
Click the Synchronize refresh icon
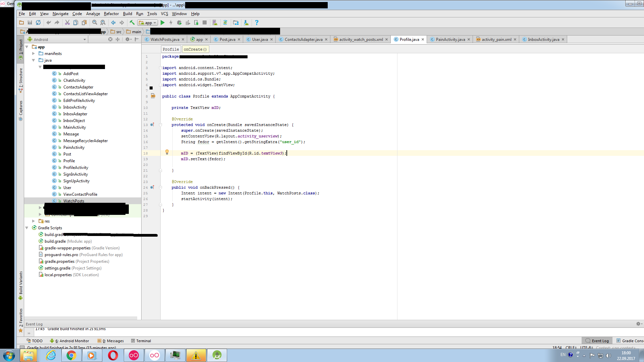[x=38, y=22]
